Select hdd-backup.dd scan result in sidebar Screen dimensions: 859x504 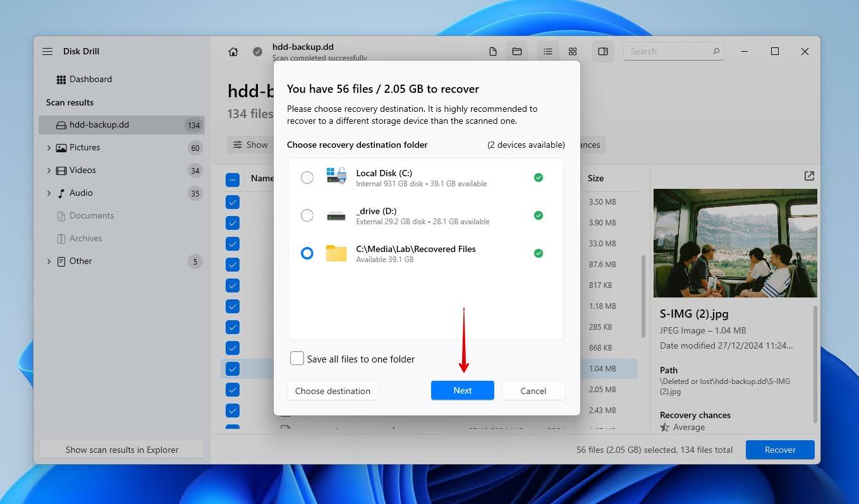click(99, 124)
